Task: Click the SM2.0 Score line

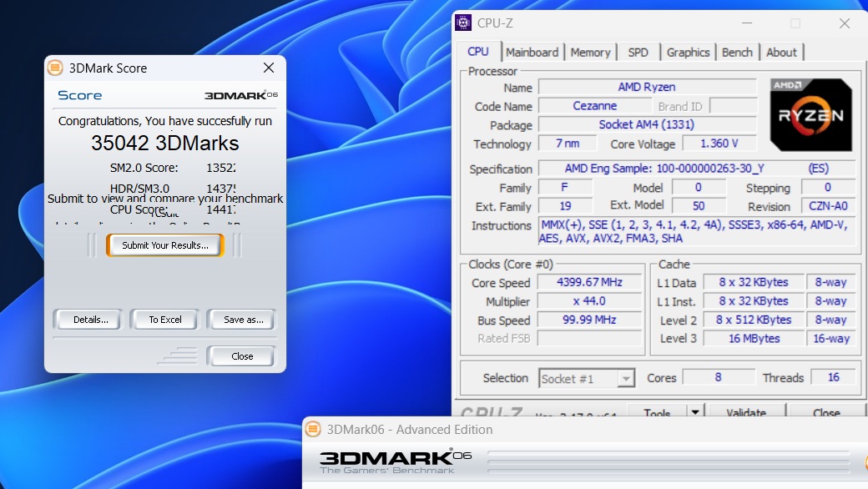Action: coord(173,168)
